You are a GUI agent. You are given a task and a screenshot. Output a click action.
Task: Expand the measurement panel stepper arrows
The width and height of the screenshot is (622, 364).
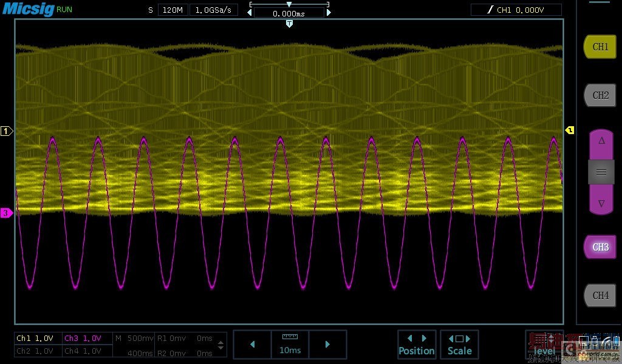[220, 345]
